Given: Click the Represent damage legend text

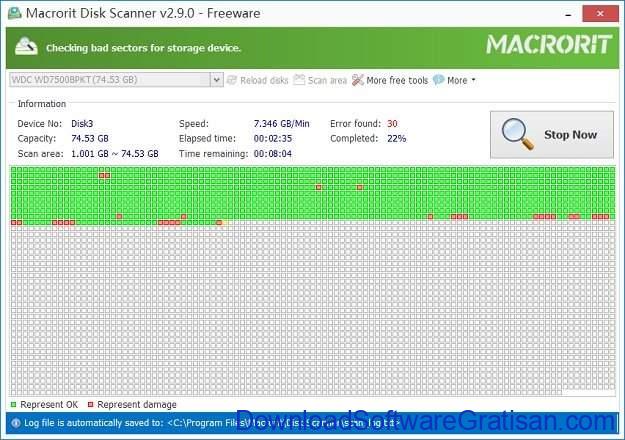Looking at the screenshot, I should (x=137, y=405).
